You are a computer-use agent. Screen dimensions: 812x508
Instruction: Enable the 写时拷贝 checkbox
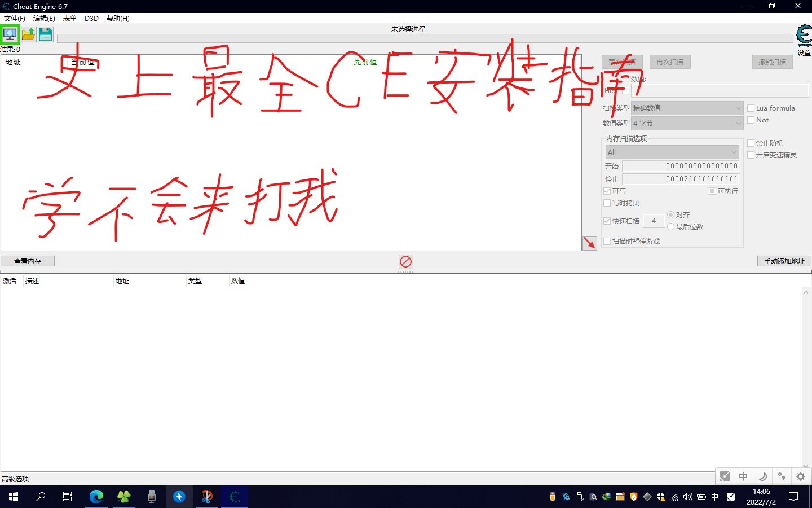pos(607,203)
